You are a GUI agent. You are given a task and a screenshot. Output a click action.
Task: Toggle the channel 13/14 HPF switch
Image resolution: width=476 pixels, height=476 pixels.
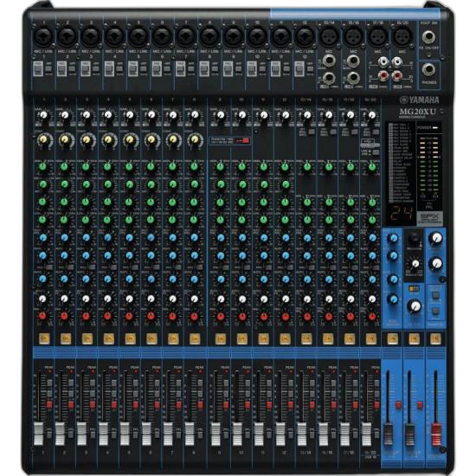click(x=312, y=132)
